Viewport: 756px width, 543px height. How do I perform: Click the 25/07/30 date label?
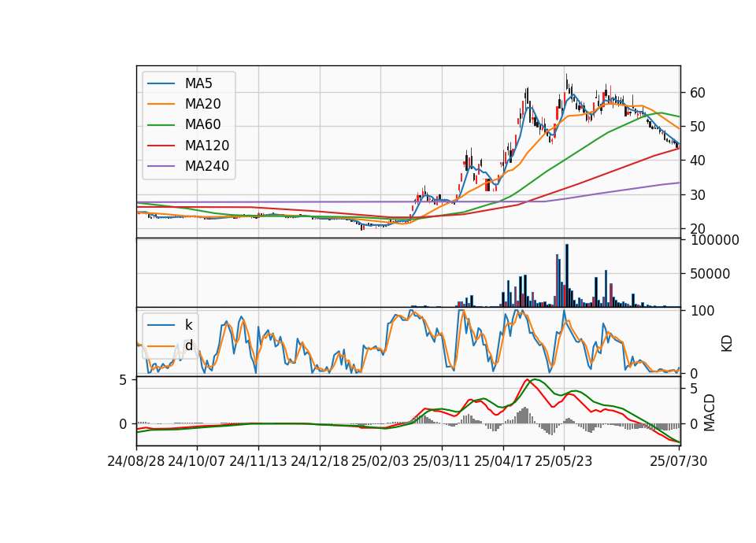(679, 461)
